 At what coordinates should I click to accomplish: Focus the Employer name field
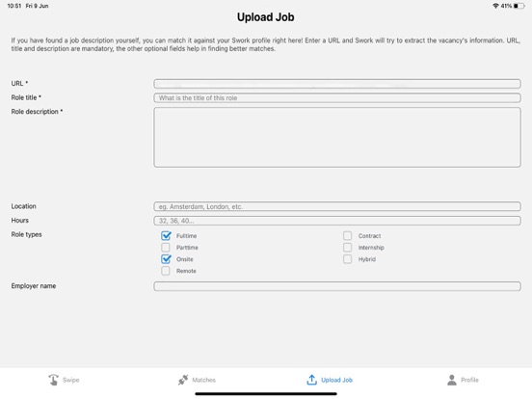[x=337, y=286]
